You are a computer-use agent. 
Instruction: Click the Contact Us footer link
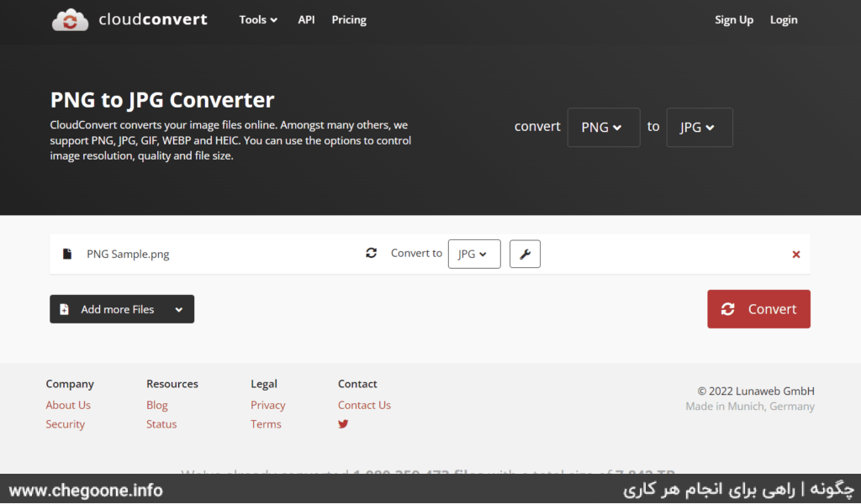364,405
